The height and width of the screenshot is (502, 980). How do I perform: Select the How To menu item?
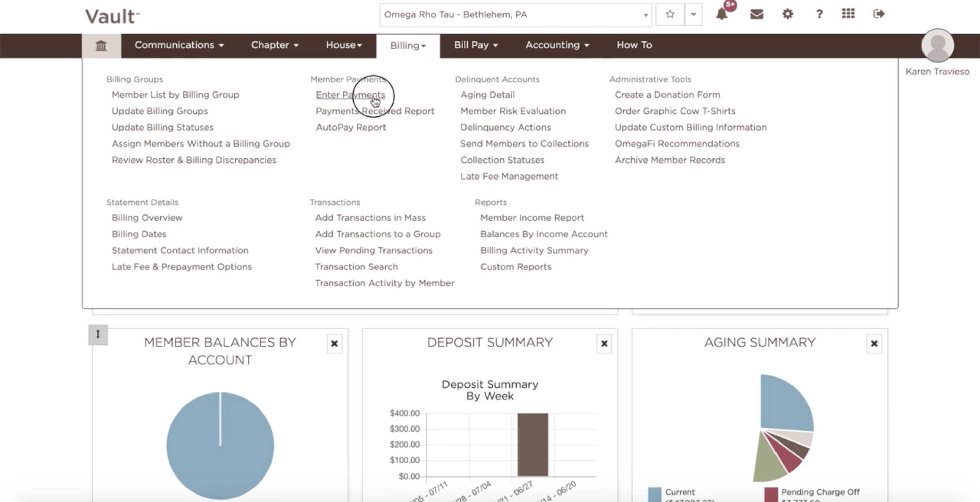(x=634, y=45)
